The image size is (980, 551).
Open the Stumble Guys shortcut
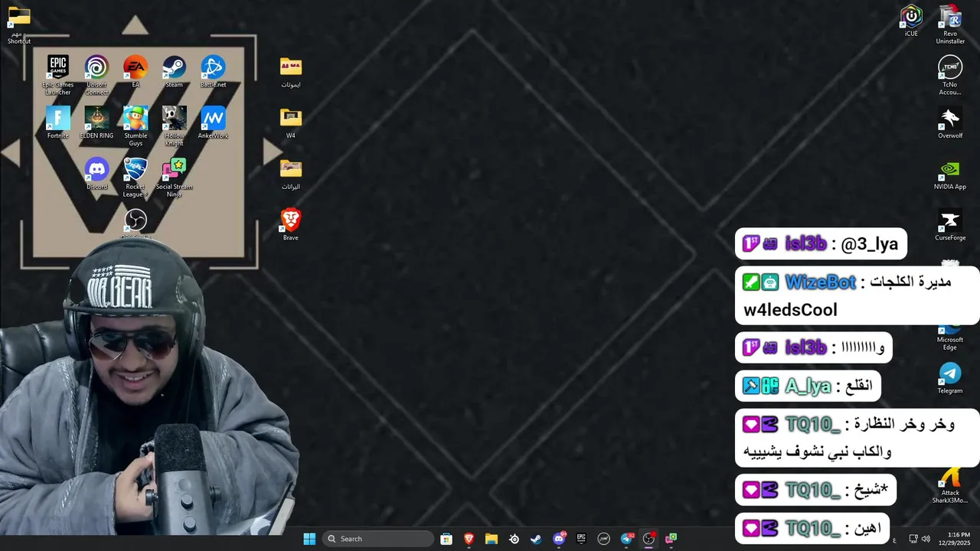(x=136, y=126)
